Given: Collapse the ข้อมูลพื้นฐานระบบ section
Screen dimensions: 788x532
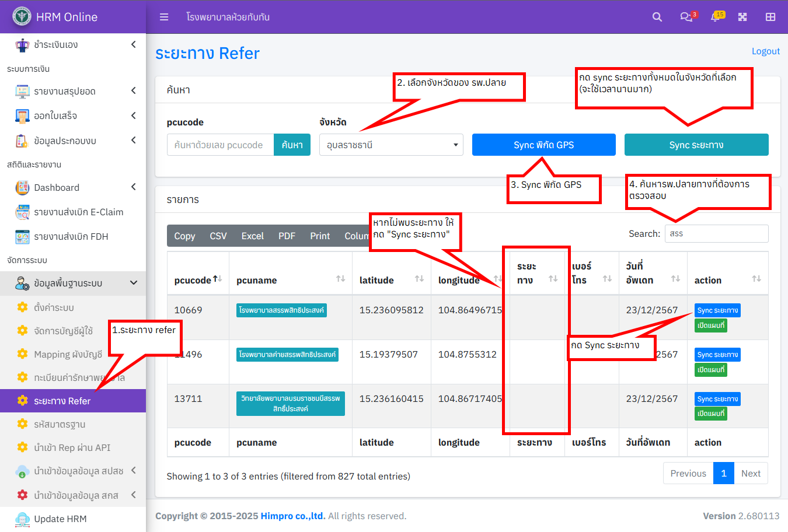Looking at the screenshot, I should (x=134, y=283).
